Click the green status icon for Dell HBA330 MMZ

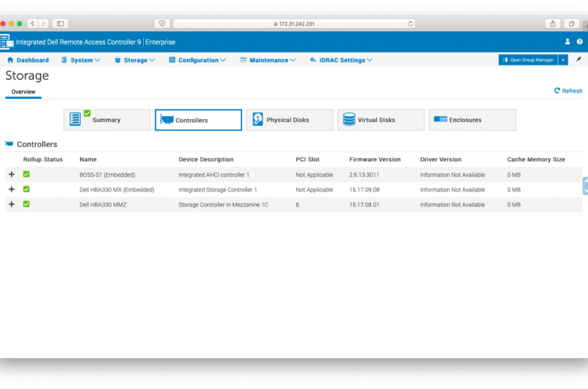(x=26, y=204)
